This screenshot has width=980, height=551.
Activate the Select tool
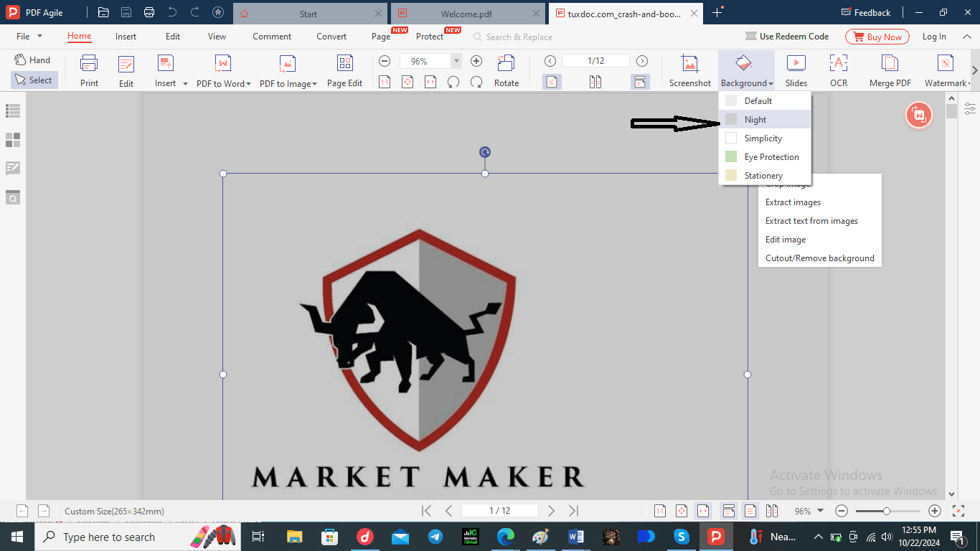click(x=34, y=80)
